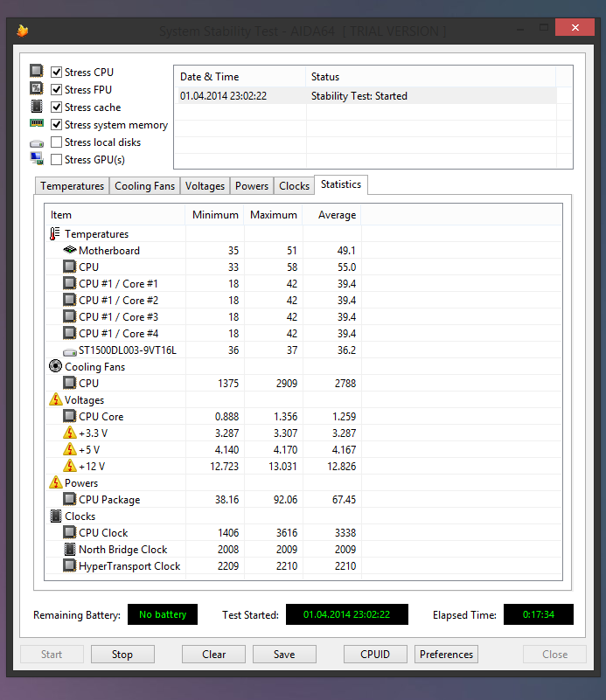Stop the running stability test
The width and height of the screenshot is (606, 700).
click(x=122, y=654)
